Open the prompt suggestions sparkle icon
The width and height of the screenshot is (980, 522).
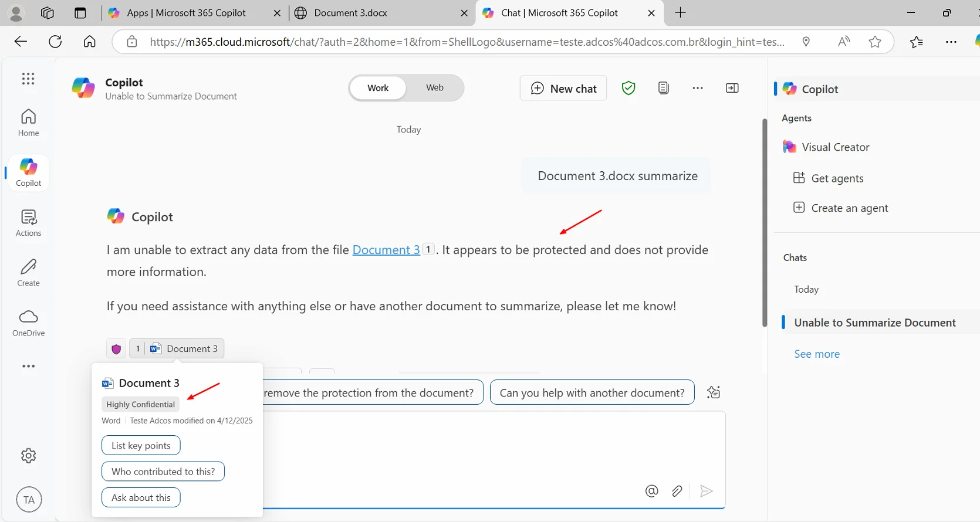713,392
